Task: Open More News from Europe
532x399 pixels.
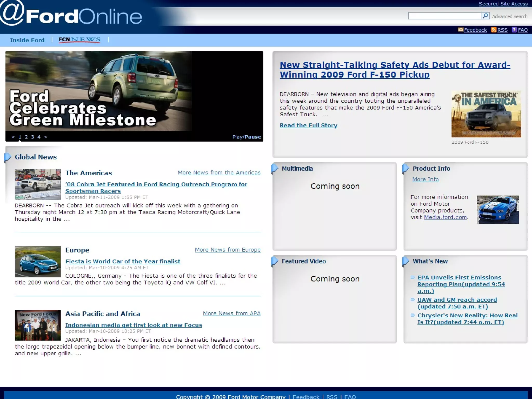Action: coord(228,250)
